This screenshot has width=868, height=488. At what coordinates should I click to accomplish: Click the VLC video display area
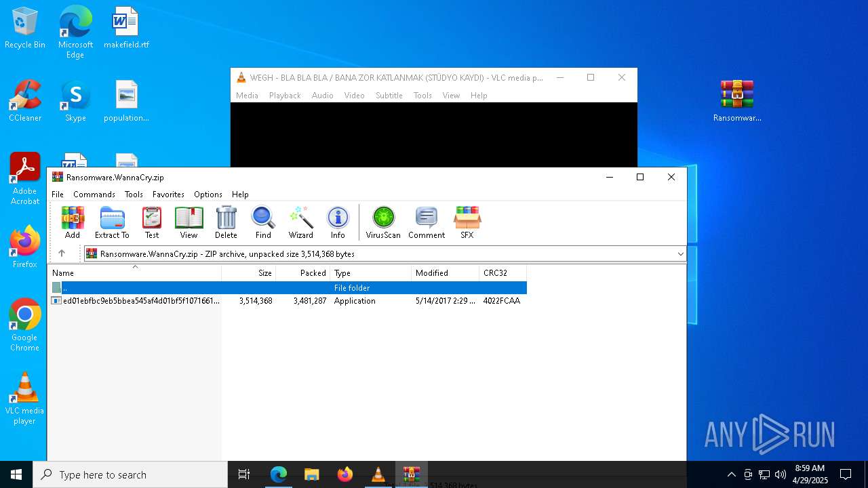pos(434,134)
